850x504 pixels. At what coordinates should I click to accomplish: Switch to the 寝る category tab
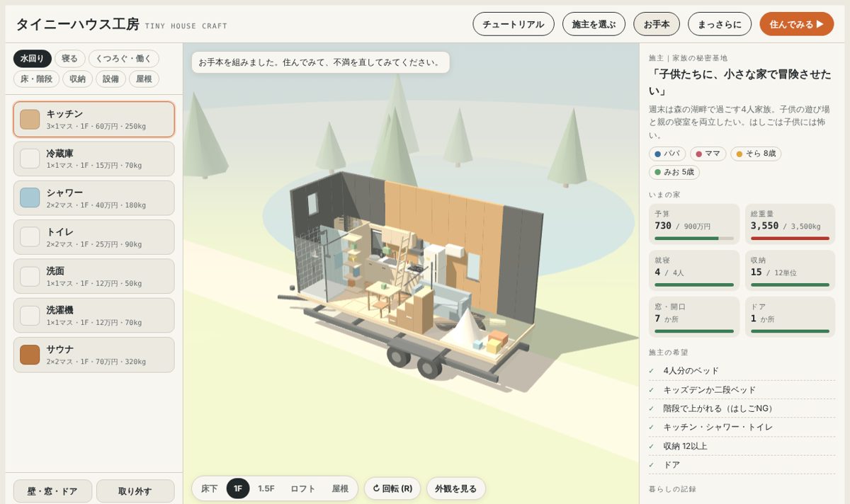click(70, 59)
